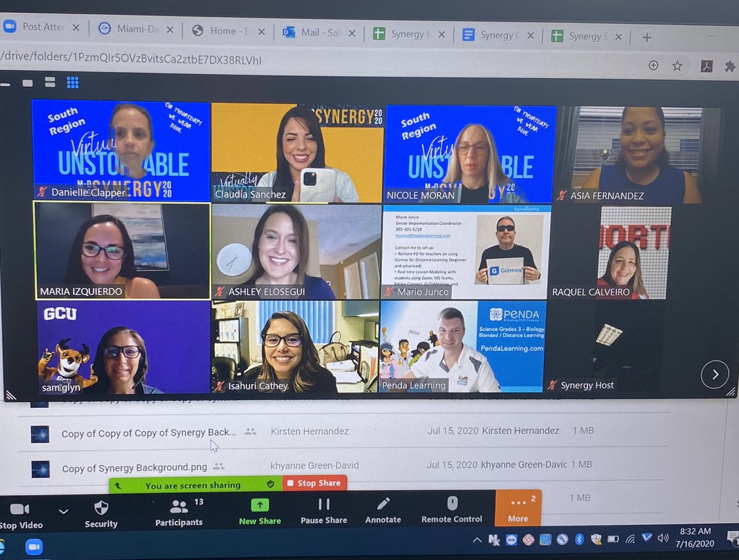The image size is (739, 560).
Task: Select Mario Junco's video tile
Action: pos(467,252)
